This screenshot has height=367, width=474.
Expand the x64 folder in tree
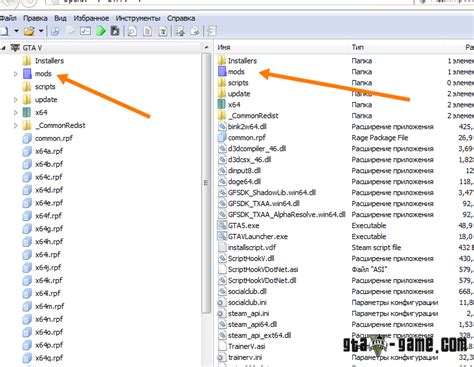(15, 112)
